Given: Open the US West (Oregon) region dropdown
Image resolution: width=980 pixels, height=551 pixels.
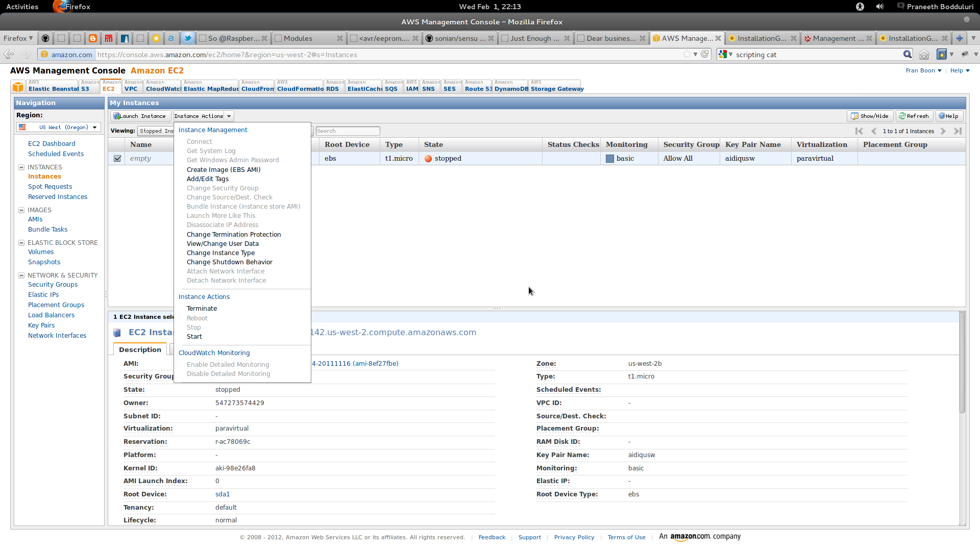Looking at the screenshot, I should (59, 128).
